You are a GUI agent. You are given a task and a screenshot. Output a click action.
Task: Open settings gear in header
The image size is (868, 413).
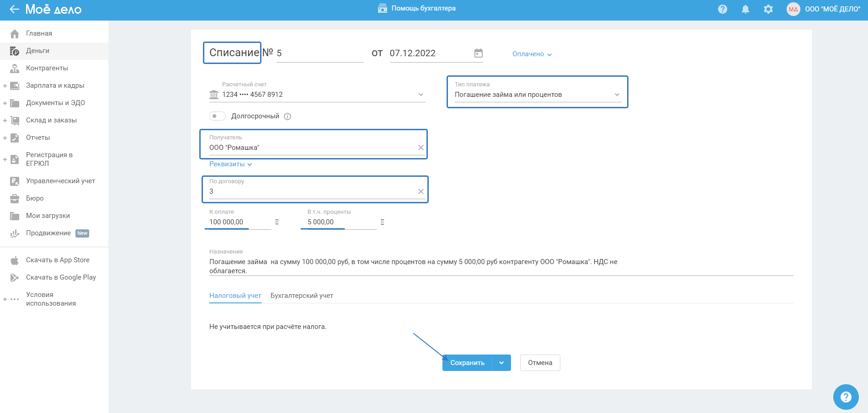point(768,9)
